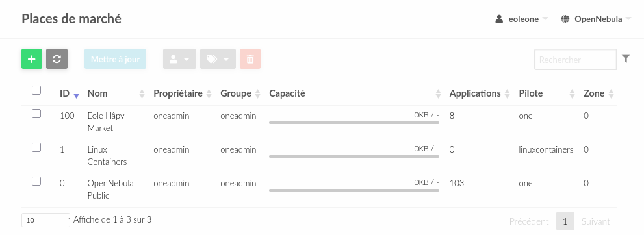Focus the Rechercher search field
Screen dimensions: 644x235
[575, 60]
